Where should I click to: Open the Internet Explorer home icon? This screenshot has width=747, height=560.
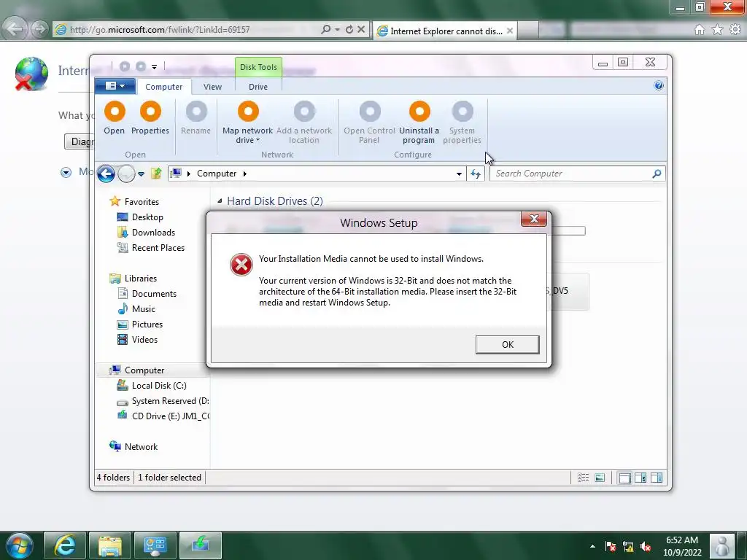700,30
